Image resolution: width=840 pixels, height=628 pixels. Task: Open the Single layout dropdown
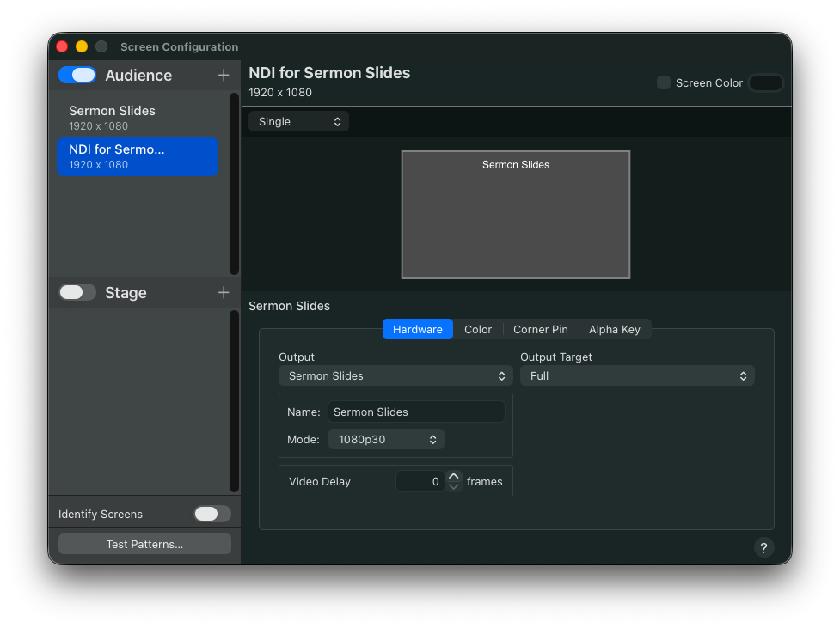[298, 121]
